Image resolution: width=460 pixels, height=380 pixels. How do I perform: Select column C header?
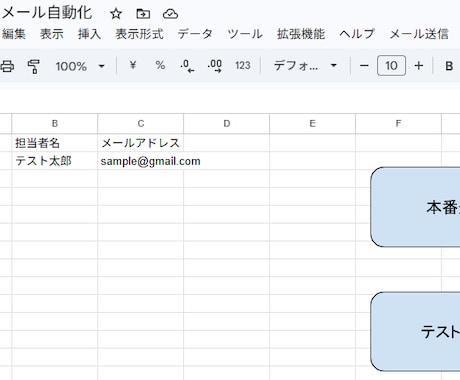(x=141, y=124)
